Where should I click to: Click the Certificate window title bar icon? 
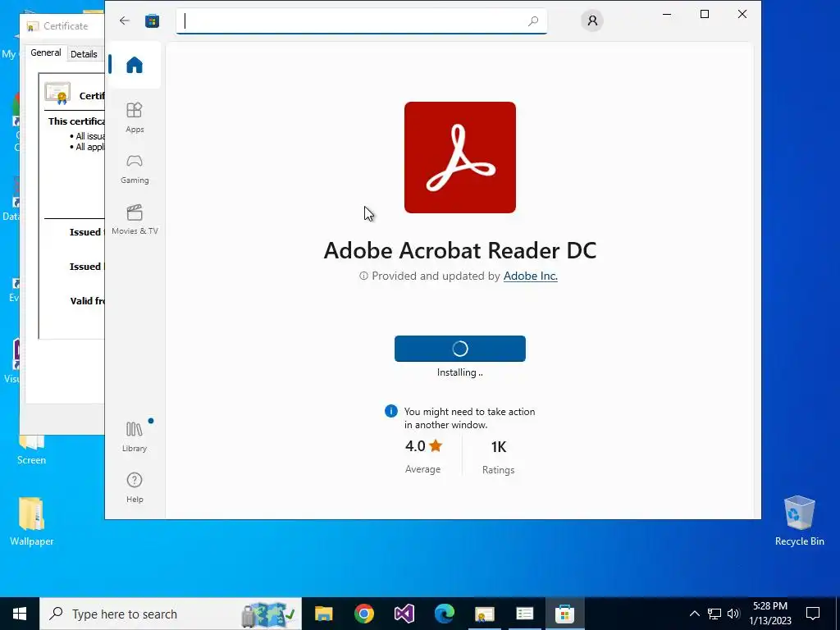[33, 25]
